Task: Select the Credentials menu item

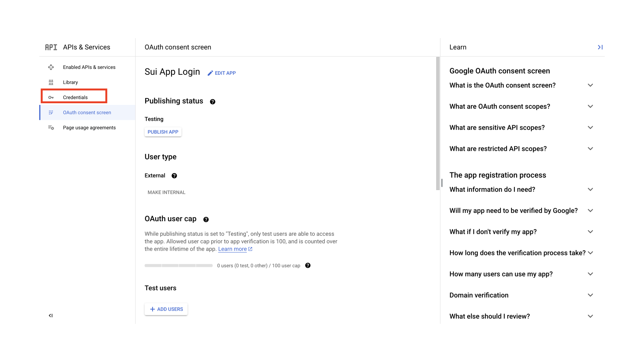Action: tap(75, 97)
